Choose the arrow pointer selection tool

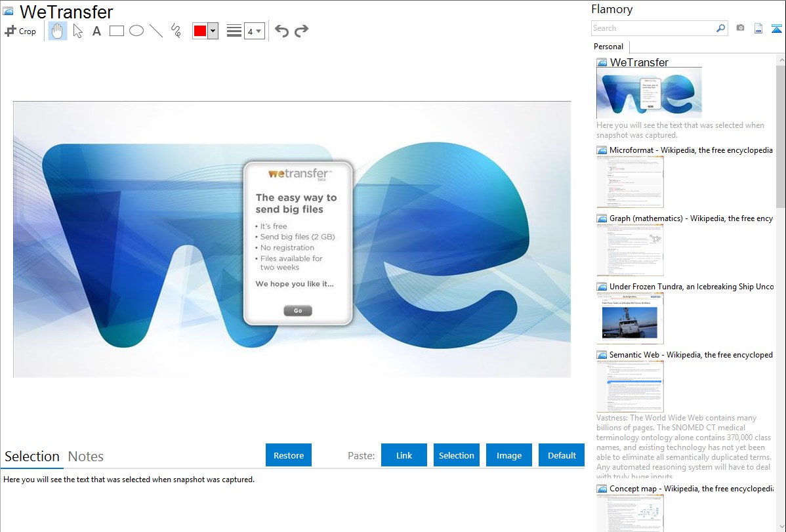(77, 31)
